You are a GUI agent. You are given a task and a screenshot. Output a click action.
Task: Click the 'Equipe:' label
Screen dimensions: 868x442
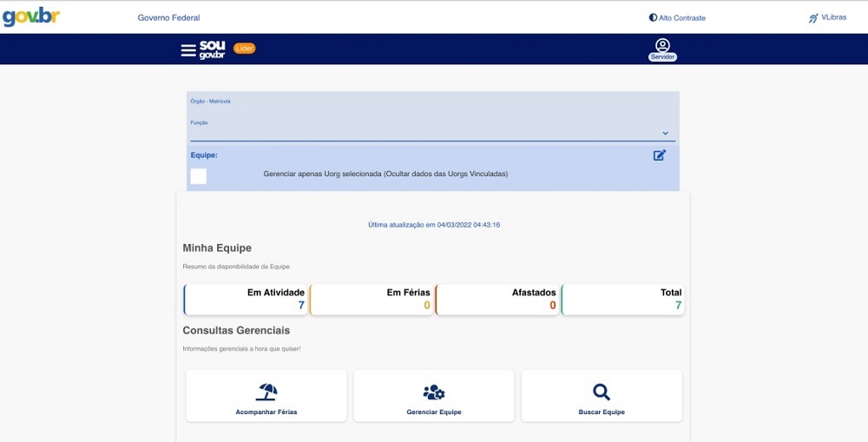[x=204, y=155]
